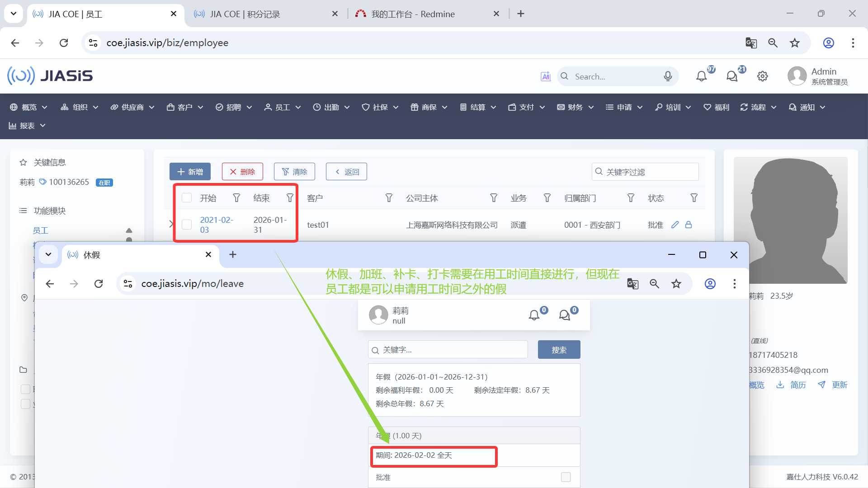The height and width of the screenshot is (488, 868).
Task: Click microphone icon in search box
Action: pos(668,76)
